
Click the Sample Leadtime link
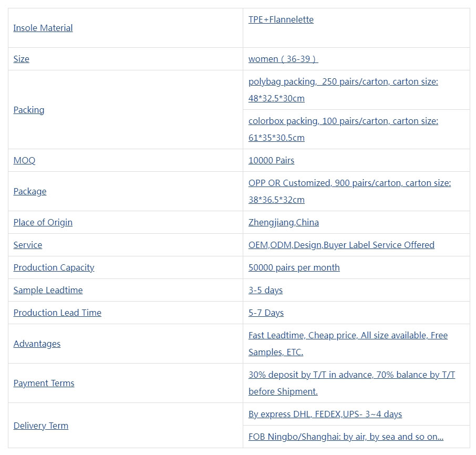[x=48, y=290]
